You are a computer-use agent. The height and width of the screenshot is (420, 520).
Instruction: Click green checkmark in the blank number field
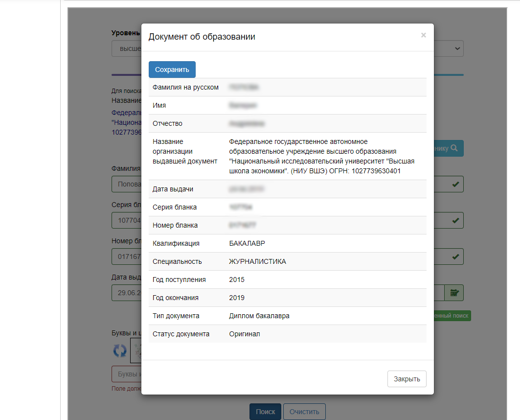[x=455, y=256]
